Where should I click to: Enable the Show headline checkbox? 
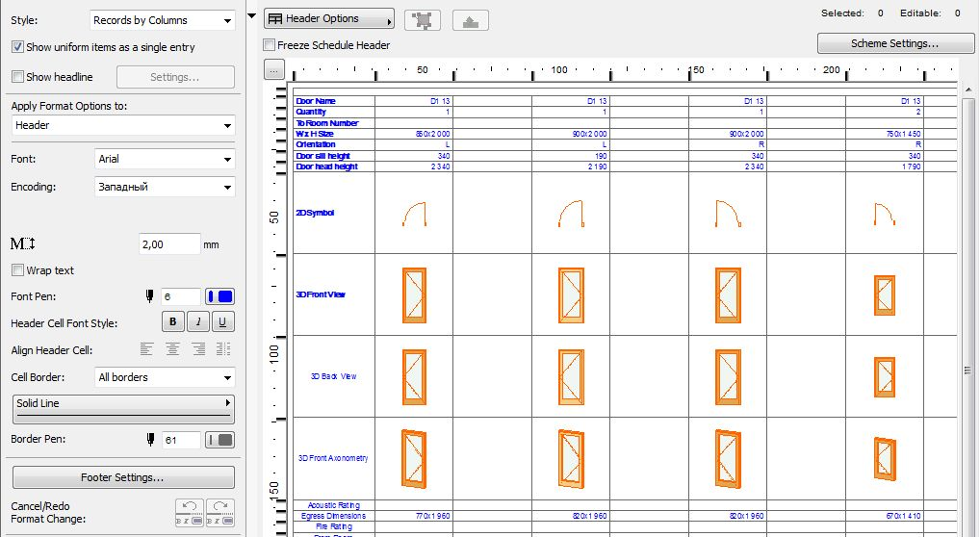(x=17, y=77)
